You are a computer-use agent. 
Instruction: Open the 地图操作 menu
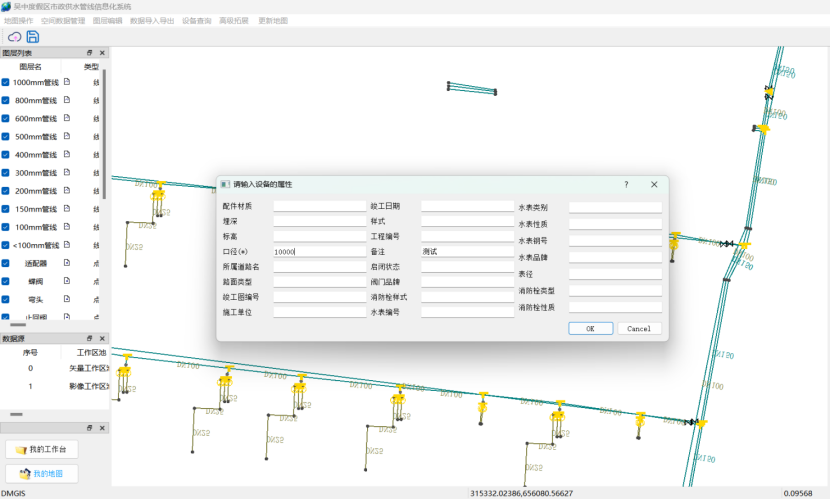click(18, 20)
